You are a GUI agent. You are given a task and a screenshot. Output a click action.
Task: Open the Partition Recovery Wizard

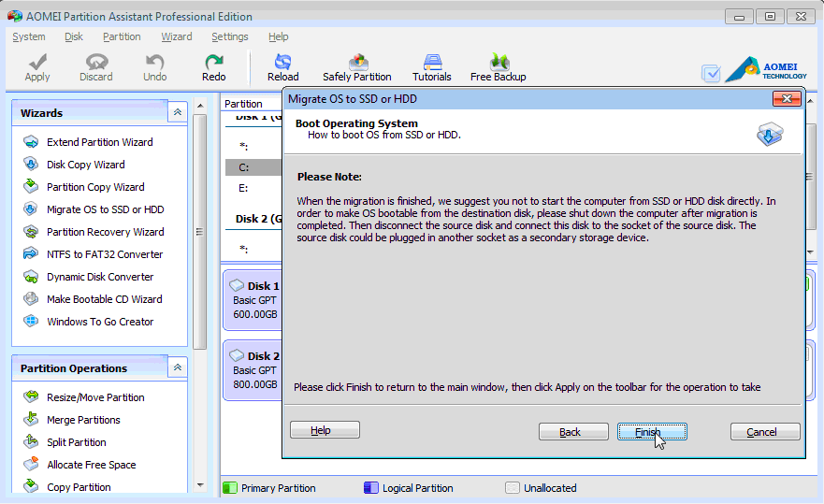coord(105,232)
